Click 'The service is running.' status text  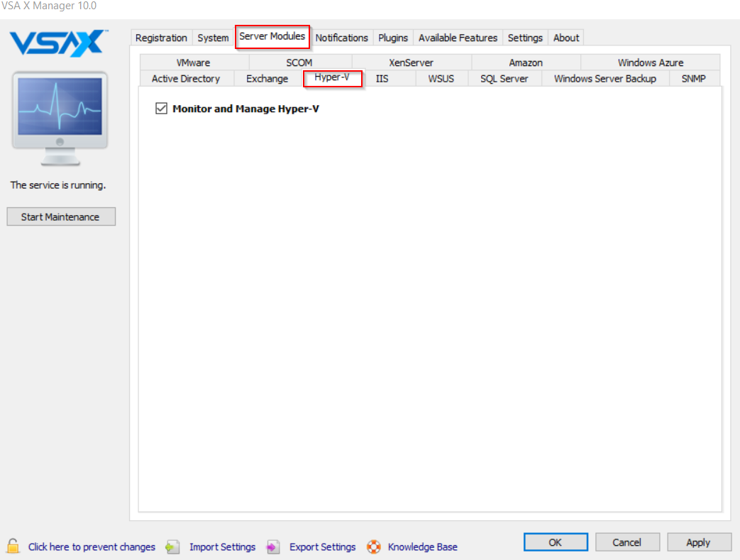click(x=58, y=185)
